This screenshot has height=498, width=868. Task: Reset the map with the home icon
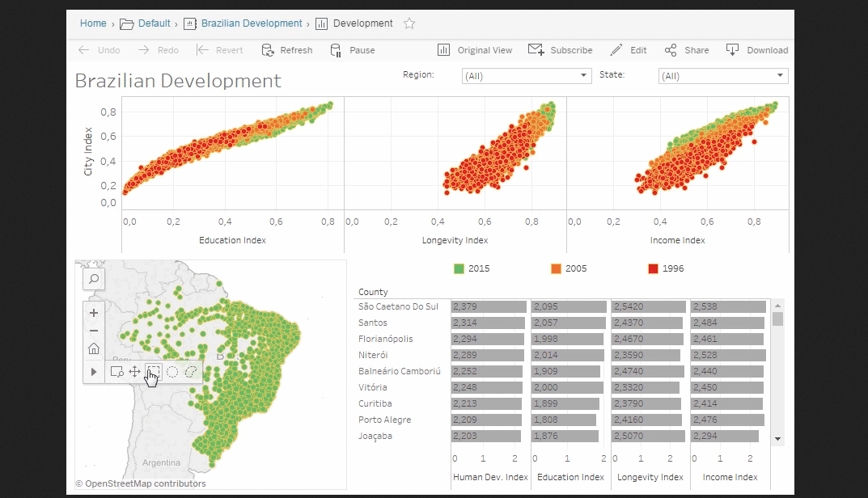point(94,349)
